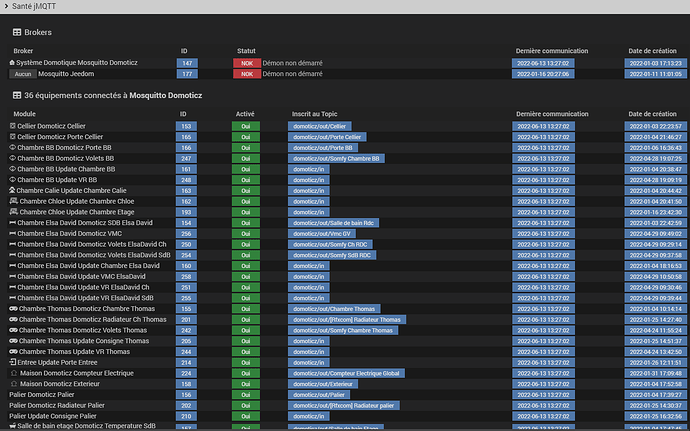Open module Chambre BB Domoticz Volets BB

tap(66, 158)
